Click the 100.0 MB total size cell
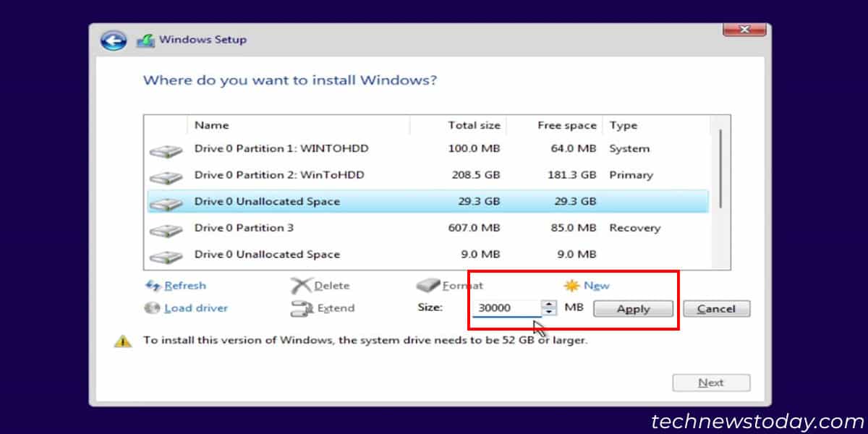 tap(473, 148)
